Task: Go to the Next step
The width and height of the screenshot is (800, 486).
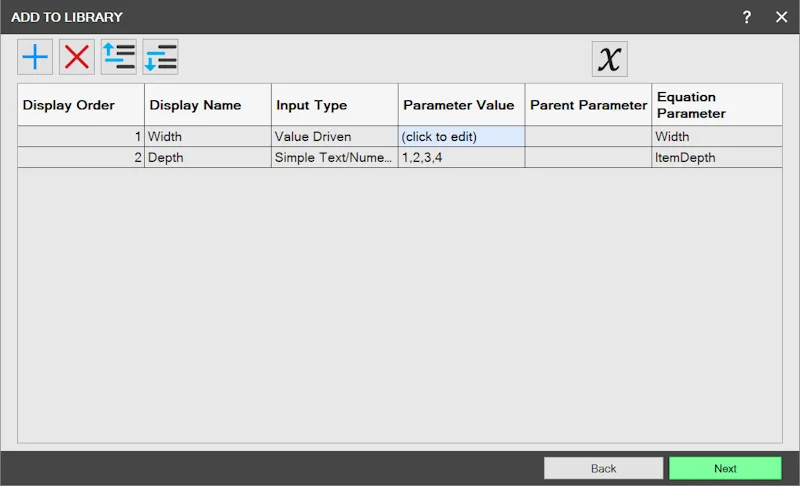Action: (x=725, y=468)
